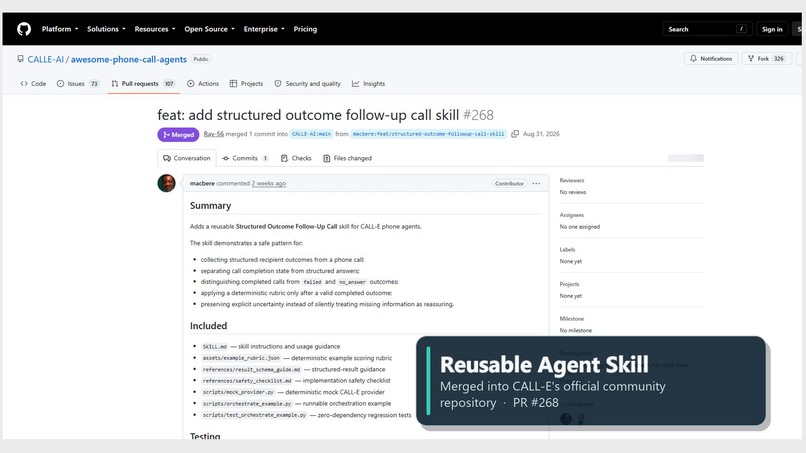Copy the head branch name icon
This screenshot has height=453, width=806.
point(515,134)
